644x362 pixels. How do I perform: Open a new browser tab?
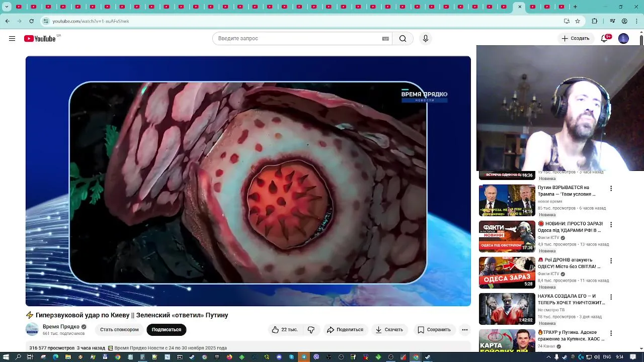tap(575, 7)
